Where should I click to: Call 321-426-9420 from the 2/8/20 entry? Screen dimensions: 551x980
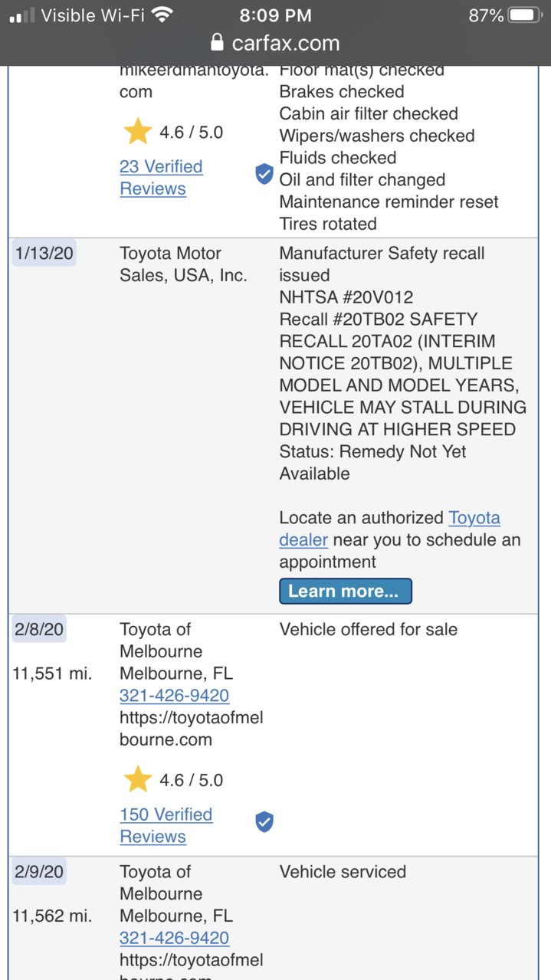[x=174, y=696]
